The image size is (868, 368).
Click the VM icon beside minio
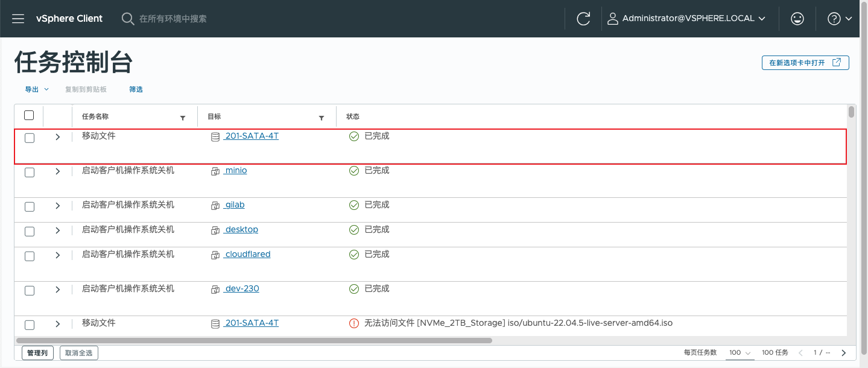[x=215, y=171]
